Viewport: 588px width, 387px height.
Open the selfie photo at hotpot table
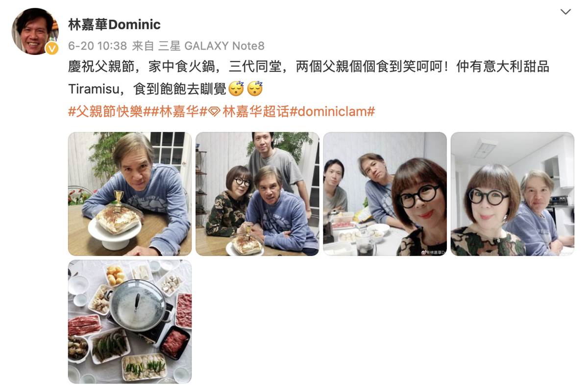[385, 194]
